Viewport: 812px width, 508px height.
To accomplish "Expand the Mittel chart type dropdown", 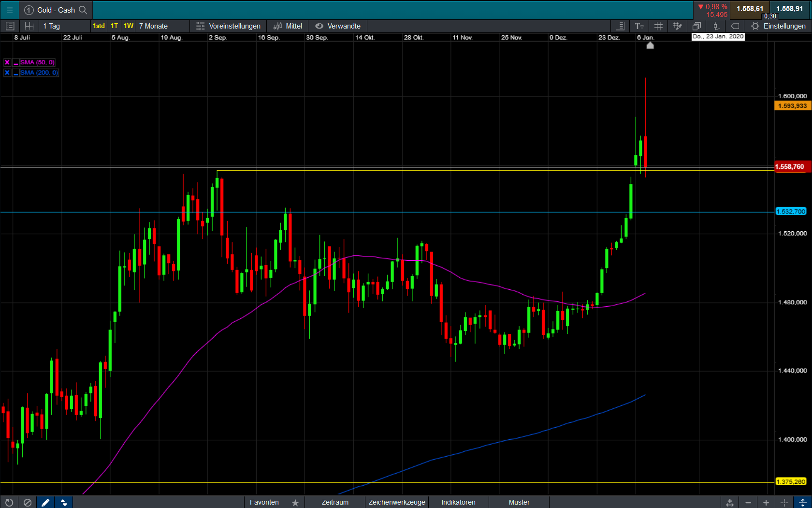I will pyautogui.click(x=288, y=26).
